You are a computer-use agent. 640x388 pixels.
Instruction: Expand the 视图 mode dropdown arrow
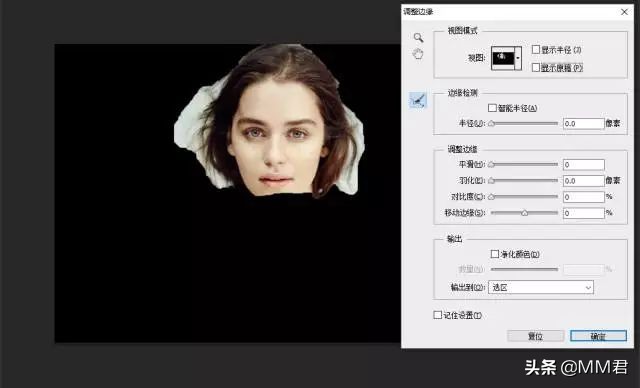pos(518,58)
